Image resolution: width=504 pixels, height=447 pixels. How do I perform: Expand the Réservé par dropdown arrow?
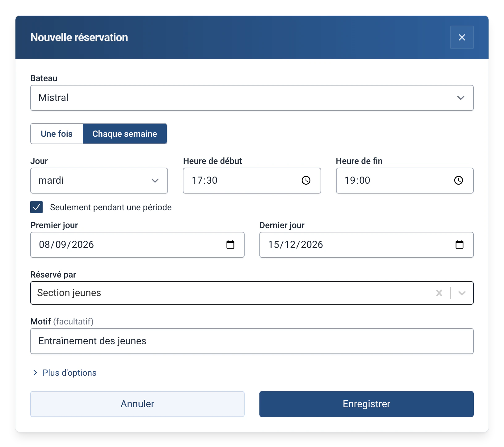coord(462,293)
